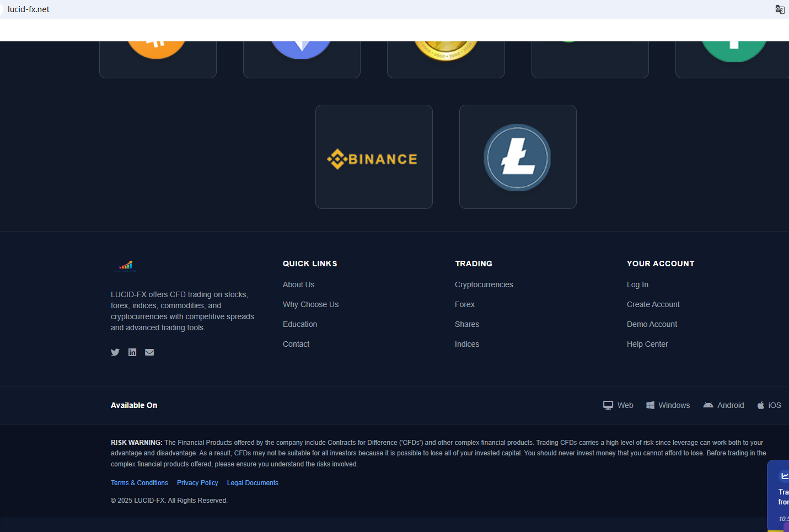Open the Create Account link
789x532 pixels.
653,304
